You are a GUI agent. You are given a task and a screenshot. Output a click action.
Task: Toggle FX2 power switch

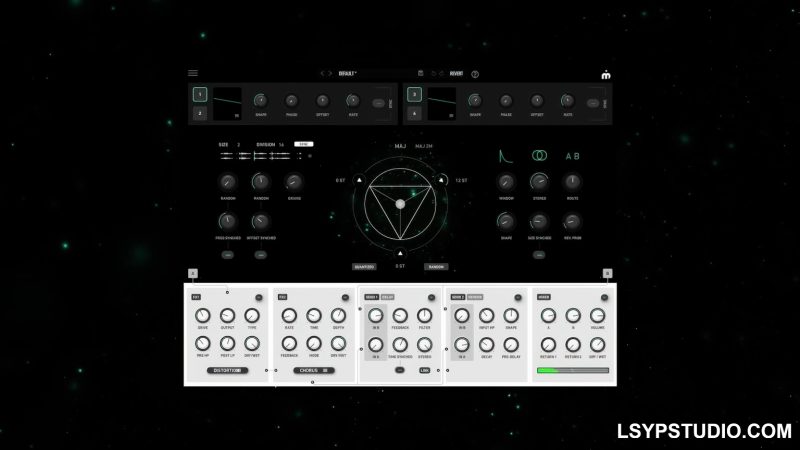click(345, 297)
